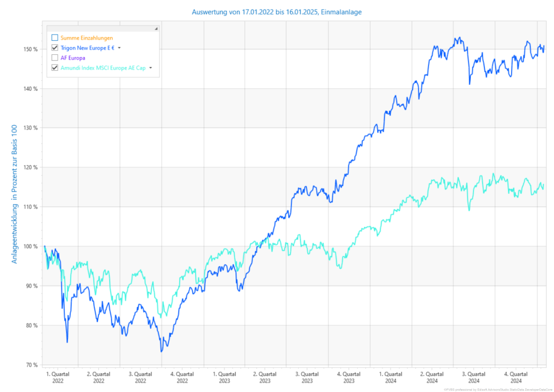Expand dropdown arrow next to Amundi Index MSCI
Viewport: 554px width, 392px height.
coord(150,68)
